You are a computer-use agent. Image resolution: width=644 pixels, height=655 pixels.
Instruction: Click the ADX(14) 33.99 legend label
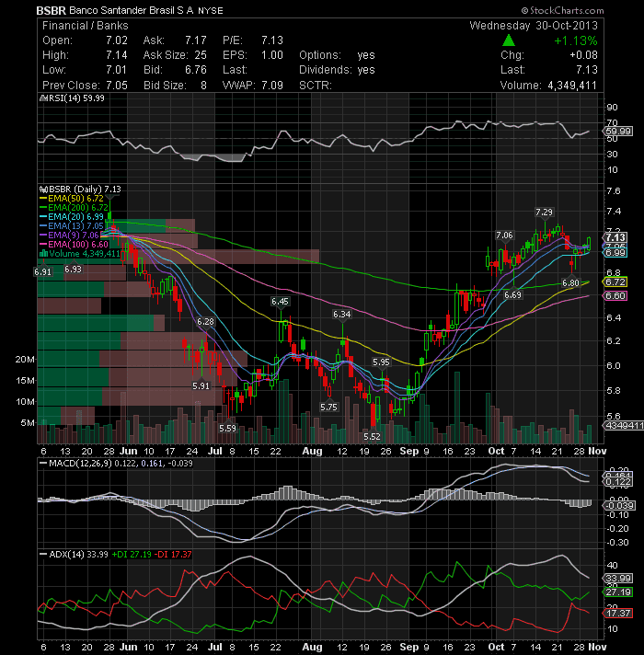click(x=78, y=555)
